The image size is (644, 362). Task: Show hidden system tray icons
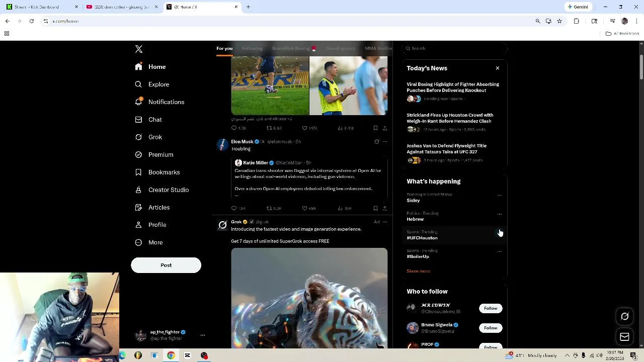pyautogui.click(x=567, y=355)
